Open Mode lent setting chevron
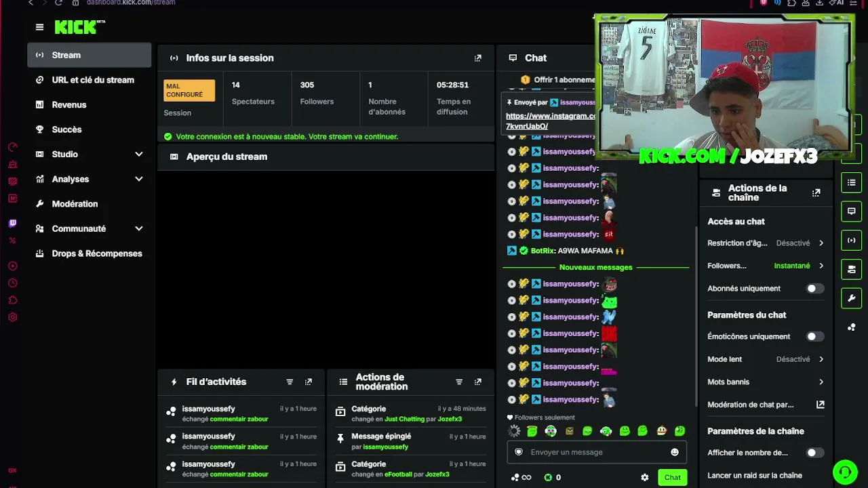Viewport: 868px width, 488px height. (x=821, y=359)
